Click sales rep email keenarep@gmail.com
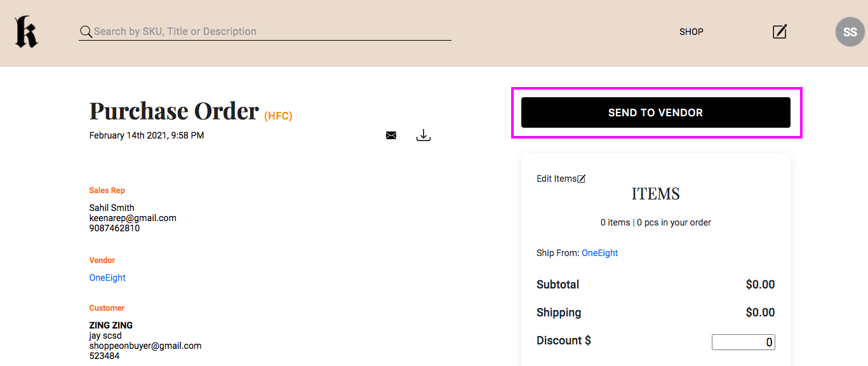The image size is (868, 366). [x=133, y=218]
